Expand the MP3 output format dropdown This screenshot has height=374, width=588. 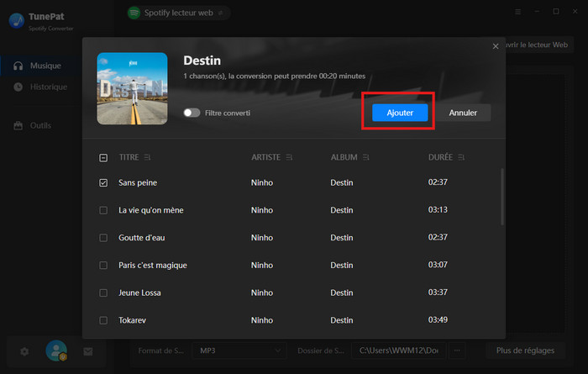click(239, 350)
